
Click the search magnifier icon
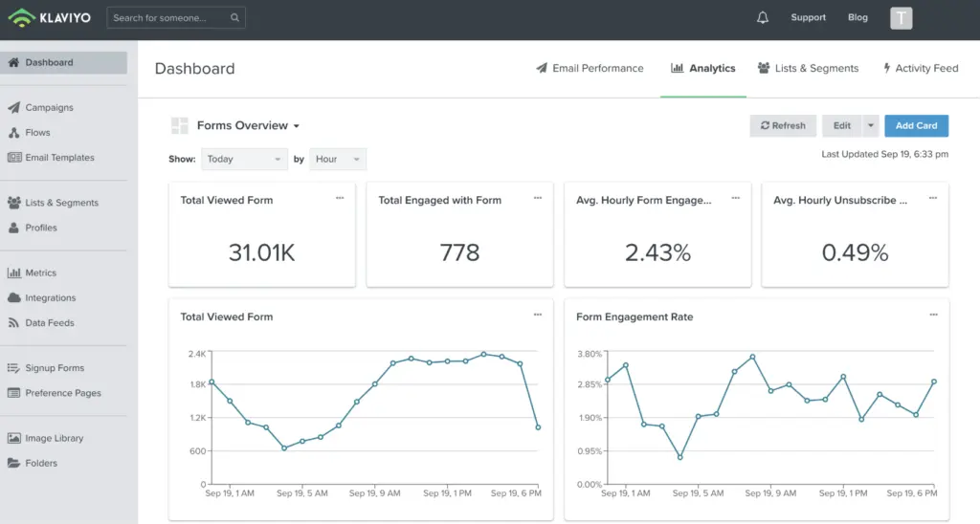[x=235, y=18]
